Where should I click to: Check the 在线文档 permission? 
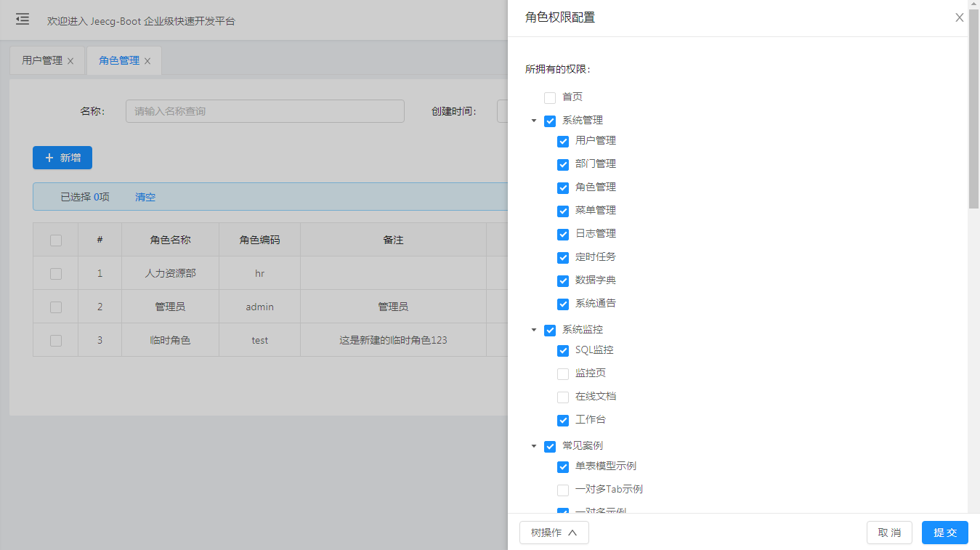563,397
